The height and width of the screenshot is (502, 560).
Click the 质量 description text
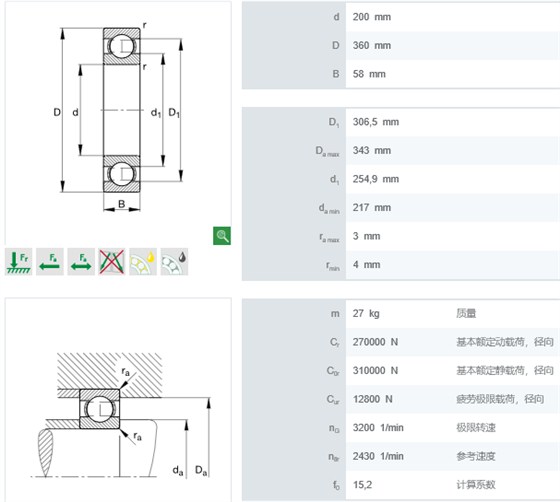coord(466,313)
